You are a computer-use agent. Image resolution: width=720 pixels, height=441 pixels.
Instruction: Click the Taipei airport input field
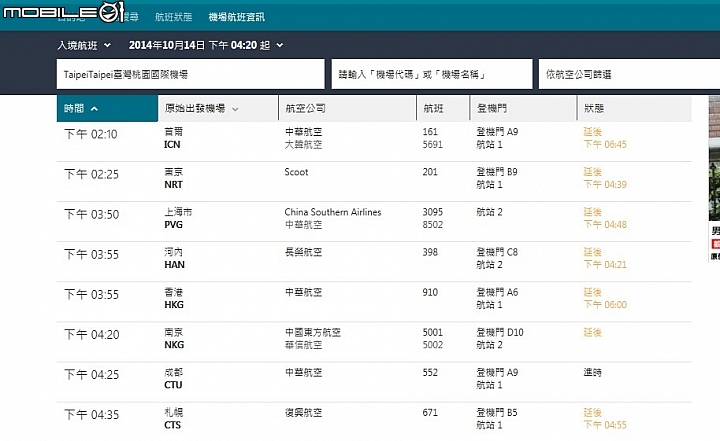(191, 74)
